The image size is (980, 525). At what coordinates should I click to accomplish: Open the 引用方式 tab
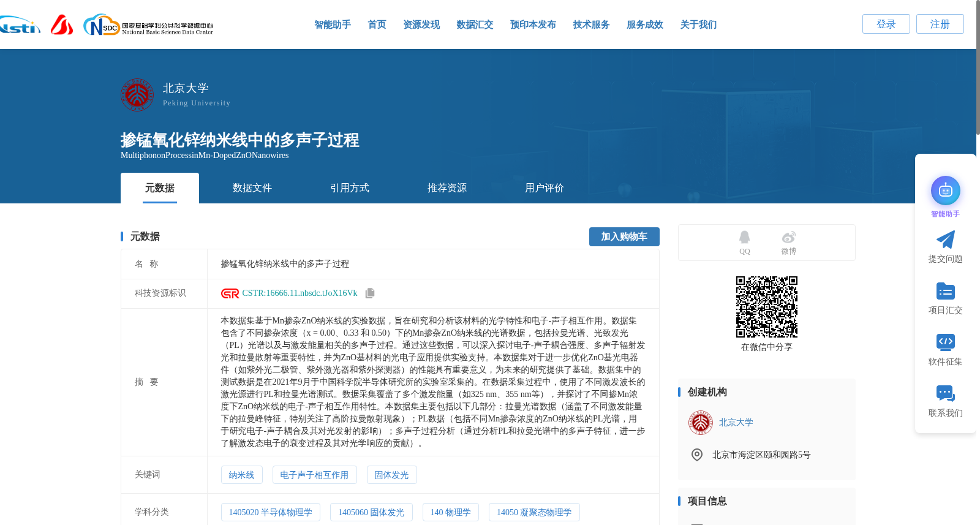pos(350,188)
